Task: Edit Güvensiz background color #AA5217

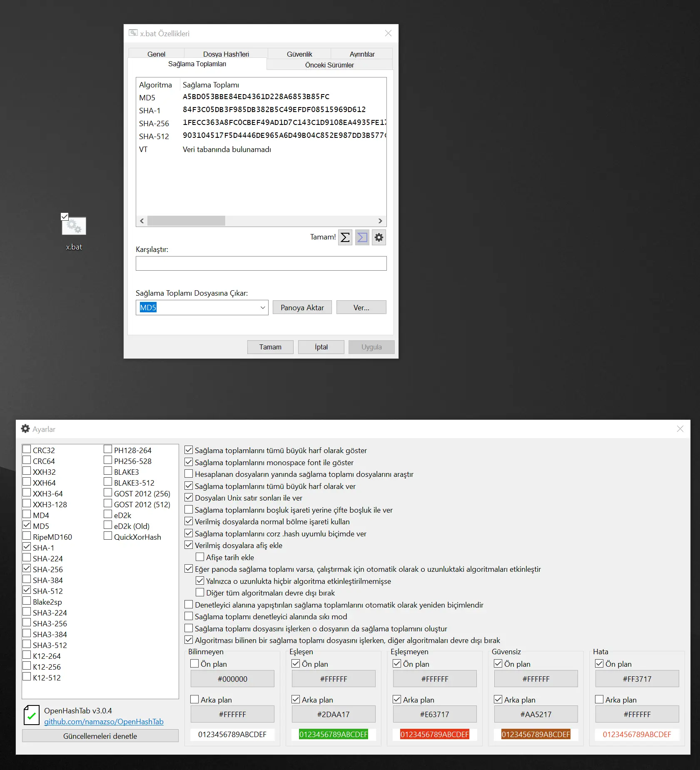Action: coord(536,714)
